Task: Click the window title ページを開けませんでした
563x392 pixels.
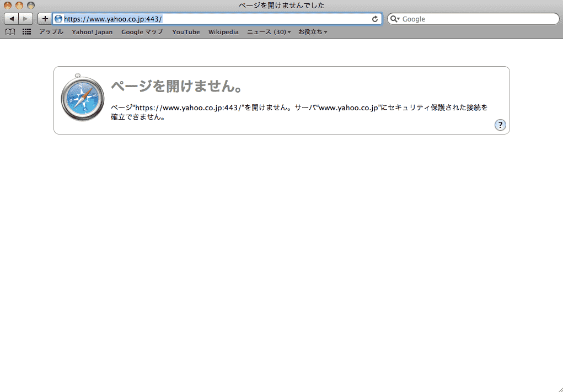Action: click(x=281, y=6)
